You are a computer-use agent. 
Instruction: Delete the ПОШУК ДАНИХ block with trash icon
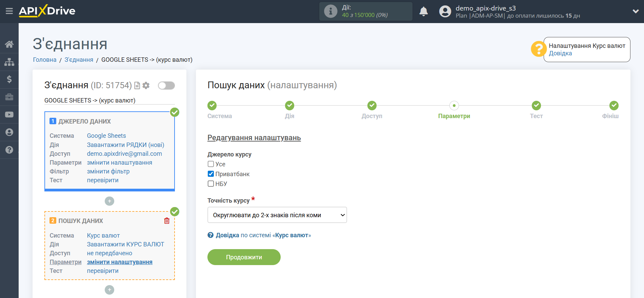point(167,221)
